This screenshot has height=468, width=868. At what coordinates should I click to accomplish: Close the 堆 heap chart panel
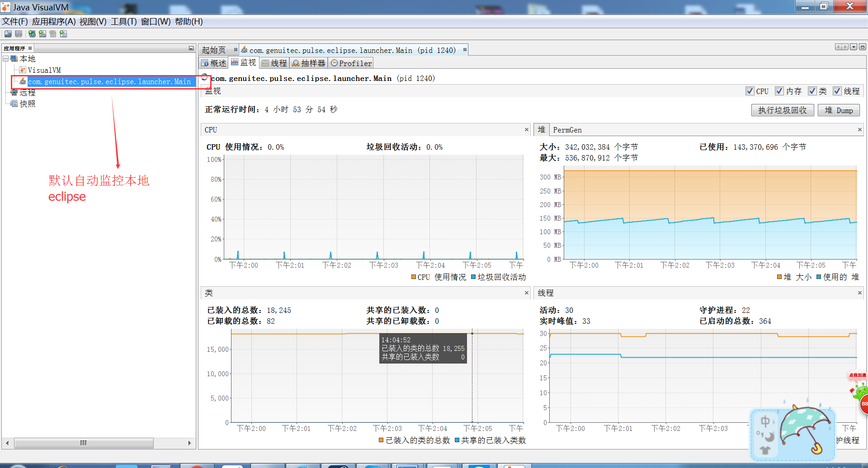pyautogui.click(x=860, y=130)
